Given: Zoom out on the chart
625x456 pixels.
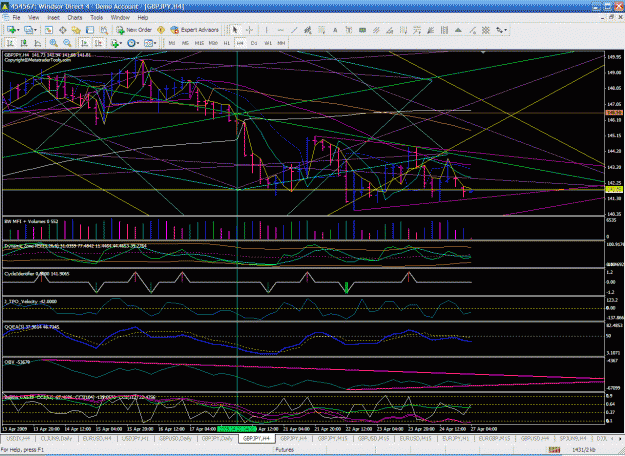Looking at the screenshot, I should 67,43.
